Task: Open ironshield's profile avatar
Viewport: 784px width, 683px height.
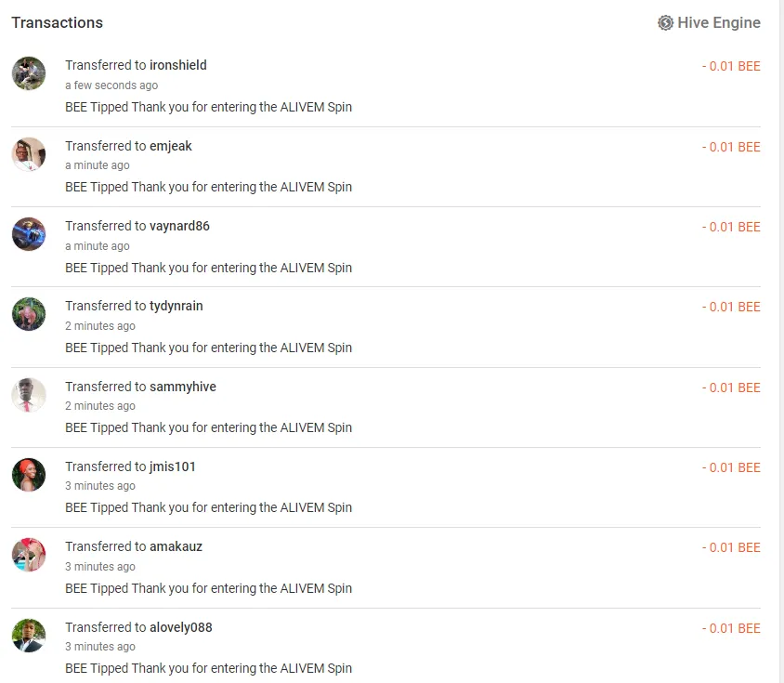Action: (x=29, y=73)
